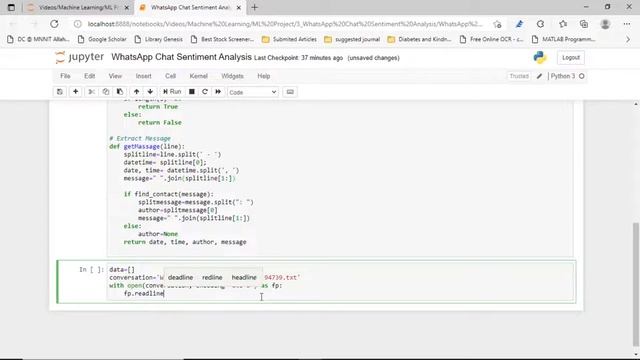Viewport: 640px width, 360px height.
Task: Insert a cell below with the plus icon
Action: pos(76,92)
